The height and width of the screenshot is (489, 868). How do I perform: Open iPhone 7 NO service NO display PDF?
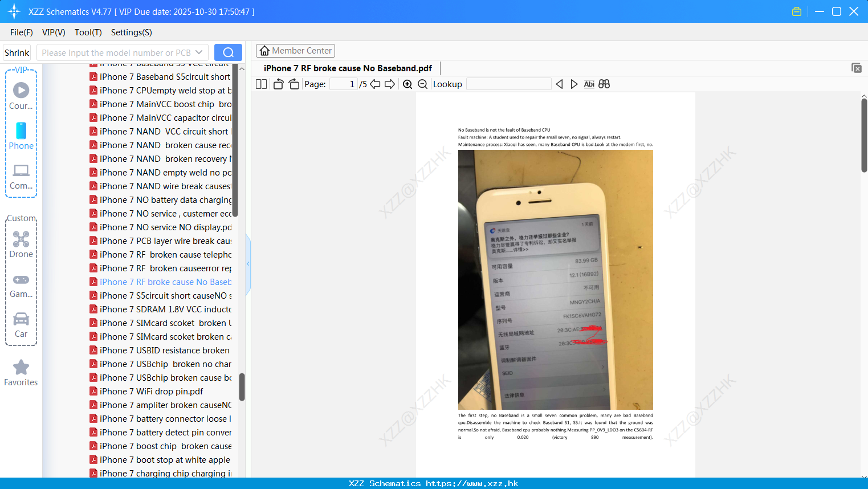pos(161,227)
